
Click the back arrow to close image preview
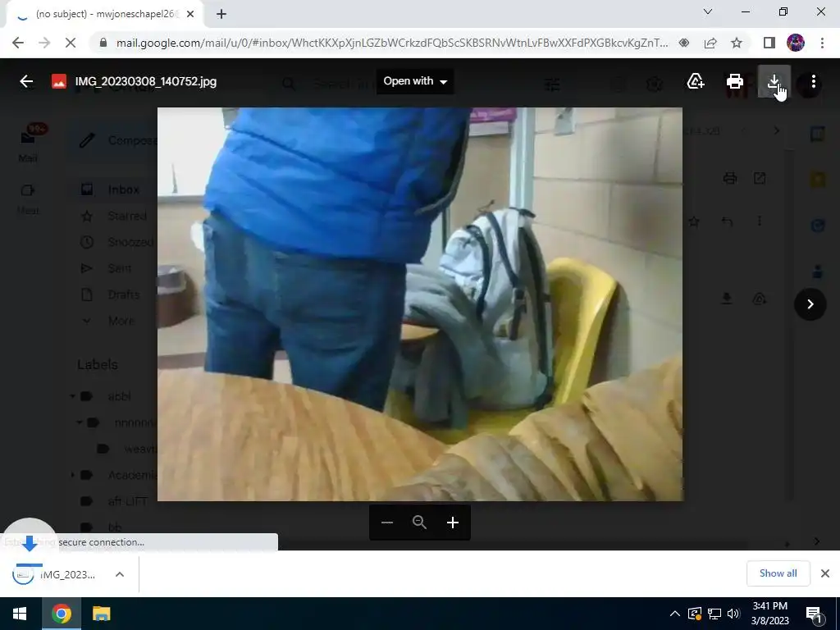click(25, 81)
